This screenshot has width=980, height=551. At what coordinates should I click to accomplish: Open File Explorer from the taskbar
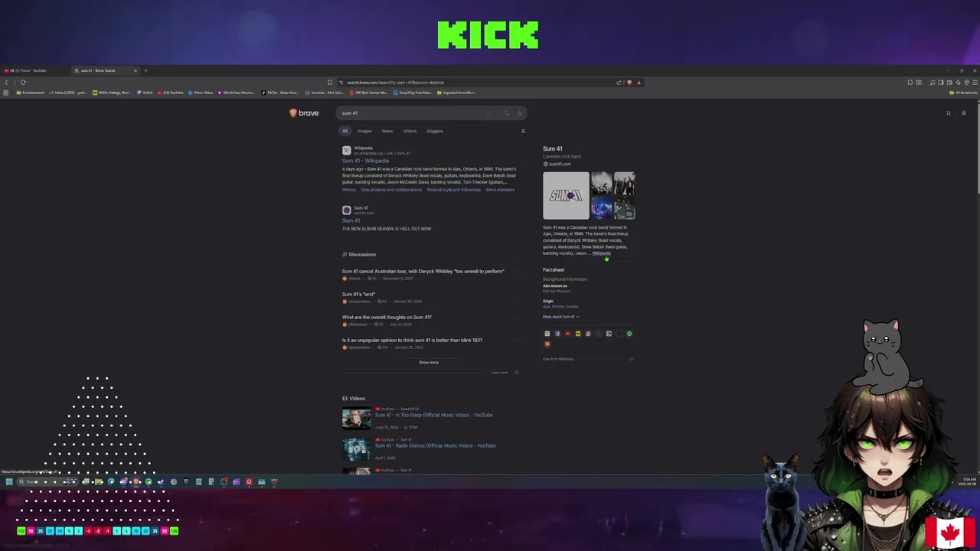click(98, 482)
